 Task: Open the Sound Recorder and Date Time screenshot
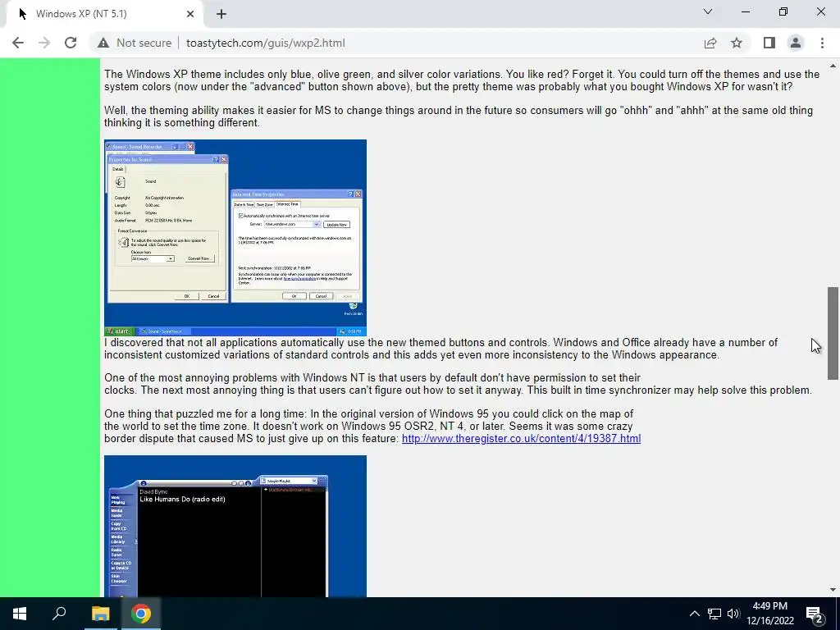(235, 238)
